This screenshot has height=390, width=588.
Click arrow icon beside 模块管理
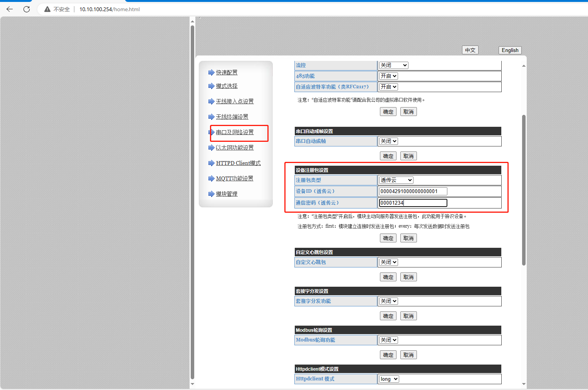point(211,194)
